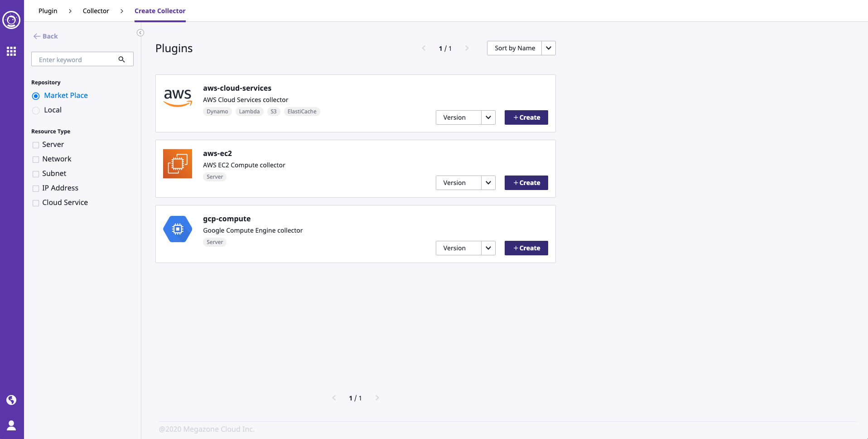Go to previous page at top pager

coord(424,48)
